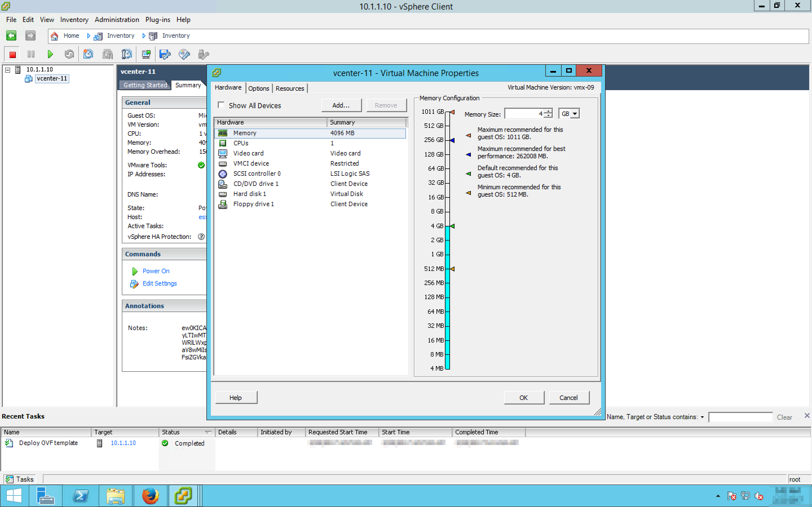This screenshot has width=812, height=507.
Task: Click the Add... hardware button
Action: click(341, 105)
